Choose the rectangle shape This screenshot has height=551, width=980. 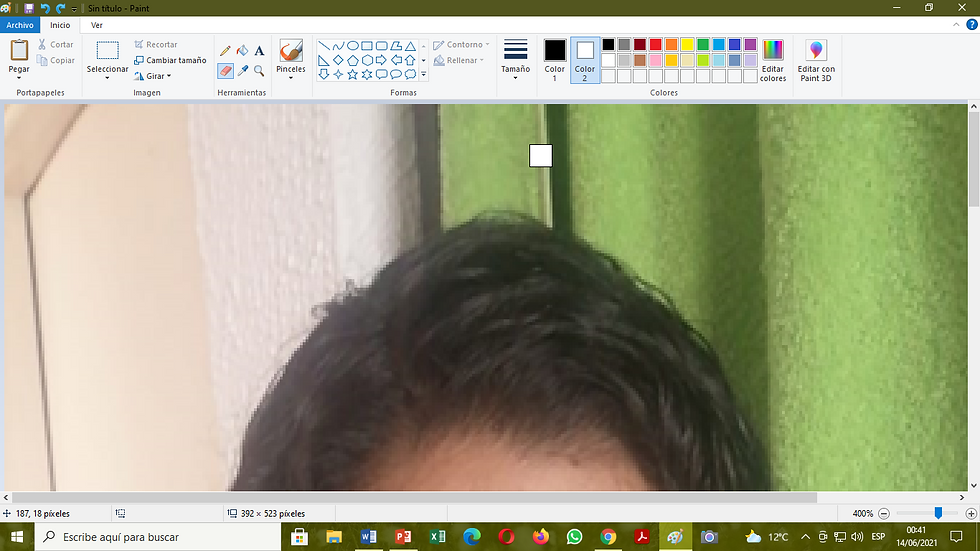tap(367, 46)
